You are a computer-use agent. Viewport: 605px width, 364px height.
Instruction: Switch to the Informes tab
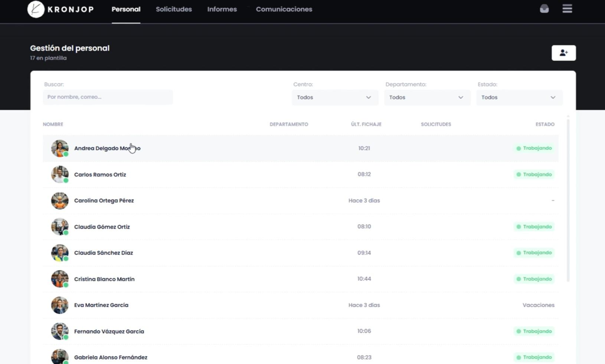222,9
